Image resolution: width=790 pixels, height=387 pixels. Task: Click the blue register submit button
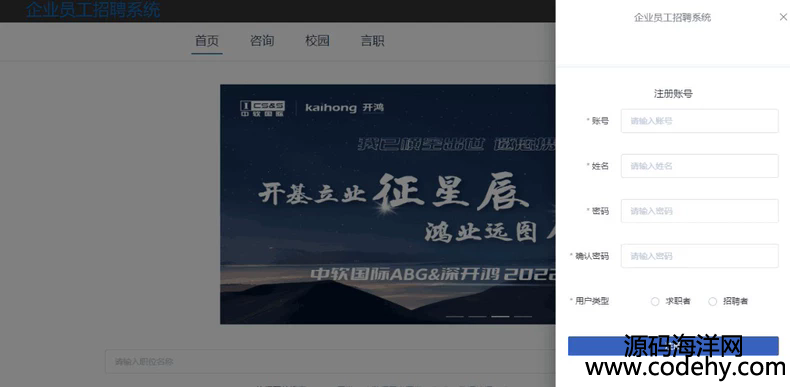pyautogui.click(x=673, y=346)
